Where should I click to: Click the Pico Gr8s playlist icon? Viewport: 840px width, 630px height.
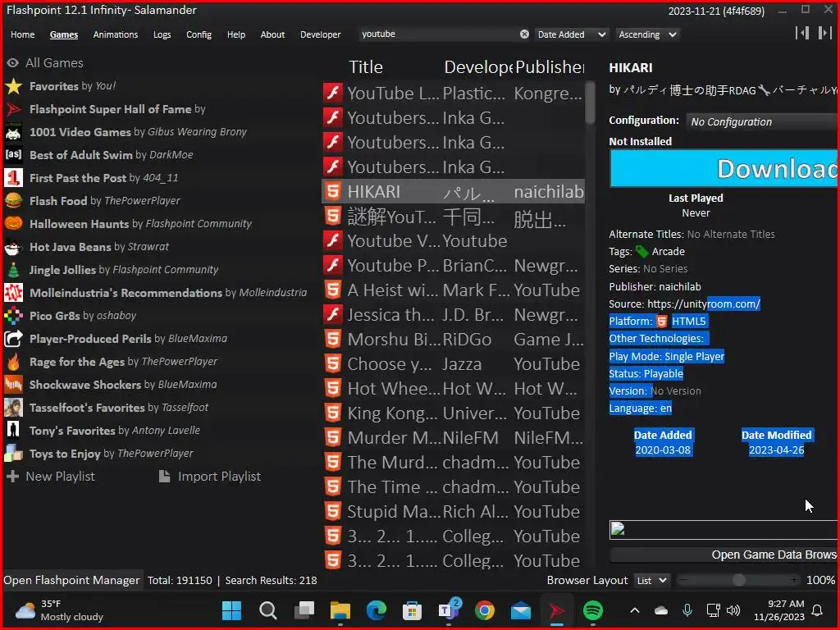coord(13,316)
